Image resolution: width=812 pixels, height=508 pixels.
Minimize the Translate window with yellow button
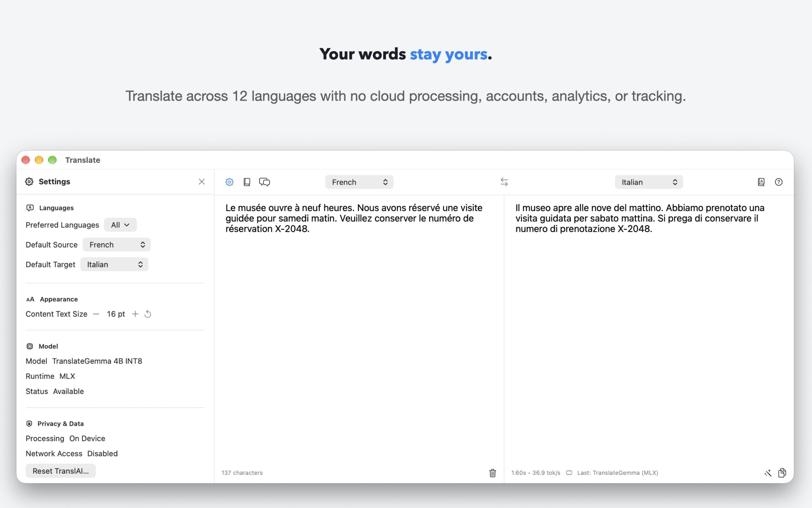(x=39, y=160)
